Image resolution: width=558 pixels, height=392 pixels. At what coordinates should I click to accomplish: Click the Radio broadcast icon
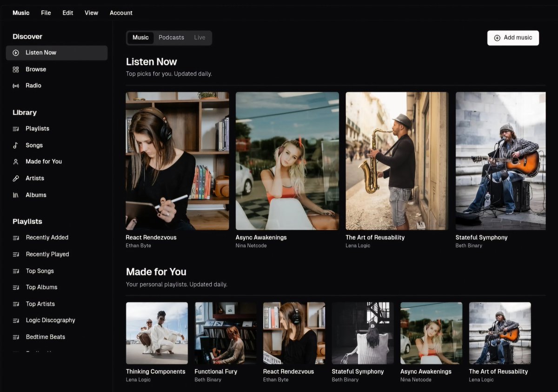[x=16, y=86]
